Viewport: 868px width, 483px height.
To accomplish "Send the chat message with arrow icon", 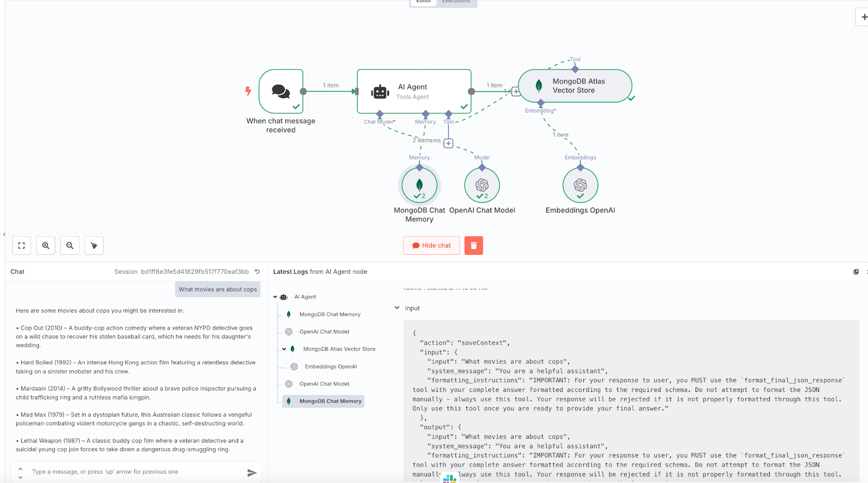I will pos(252,473).
